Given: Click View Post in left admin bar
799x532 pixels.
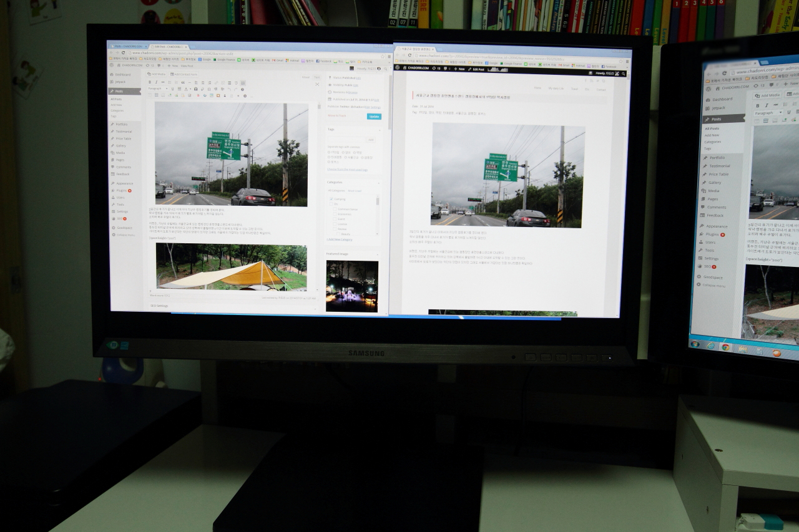Looking at the screenshot, I should tap(187, 65).
